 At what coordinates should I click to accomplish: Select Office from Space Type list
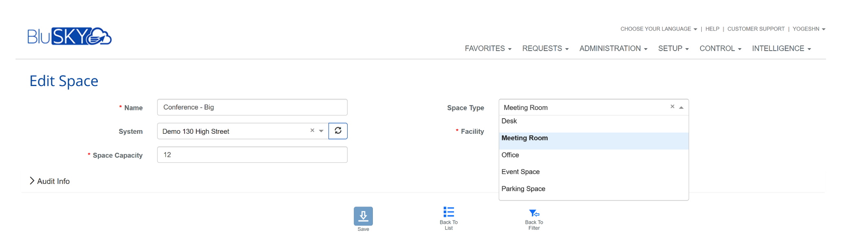510,155
